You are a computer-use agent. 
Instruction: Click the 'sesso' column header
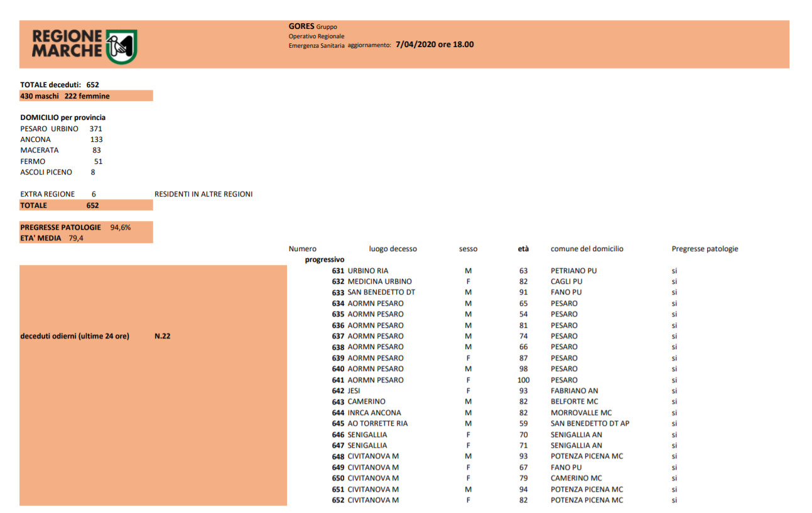[x=468, y=249]
